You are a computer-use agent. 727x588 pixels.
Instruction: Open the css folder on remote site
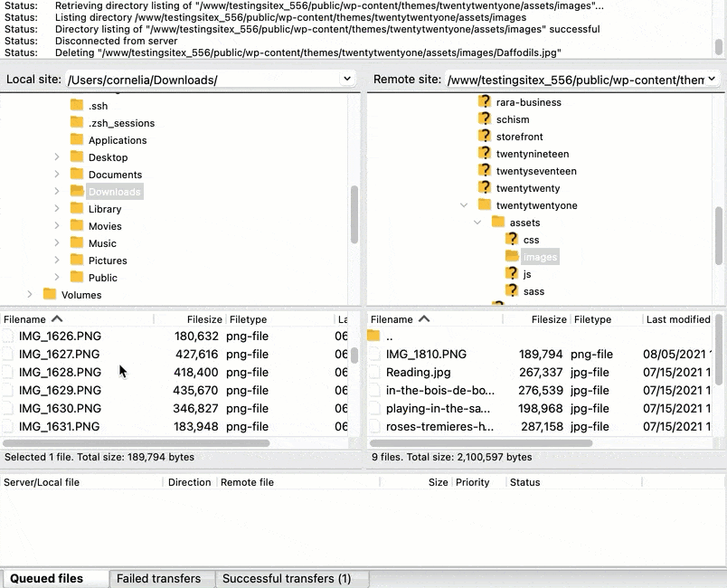click(x=533, y=239)
